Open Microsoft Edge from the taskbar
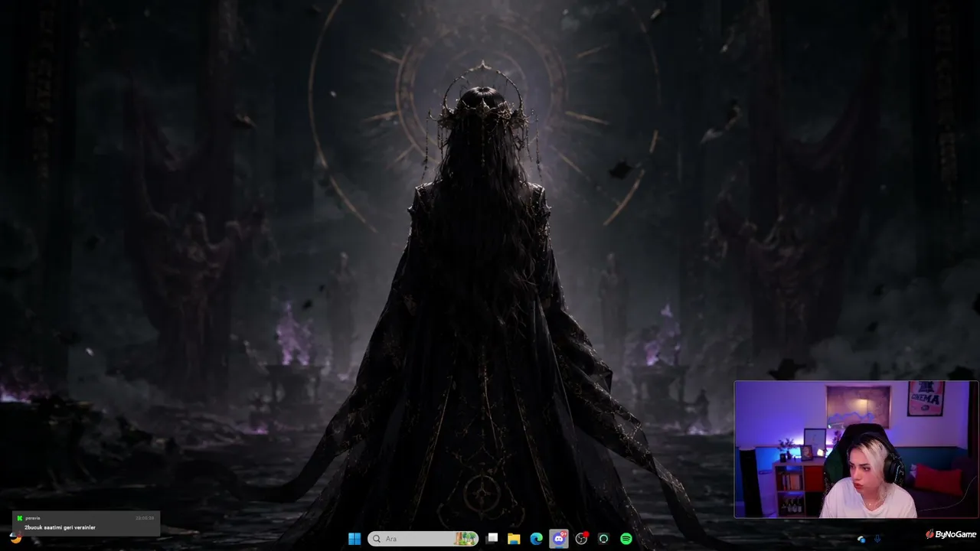This screenshot has width=980, height=551. (x=537, y=539)
